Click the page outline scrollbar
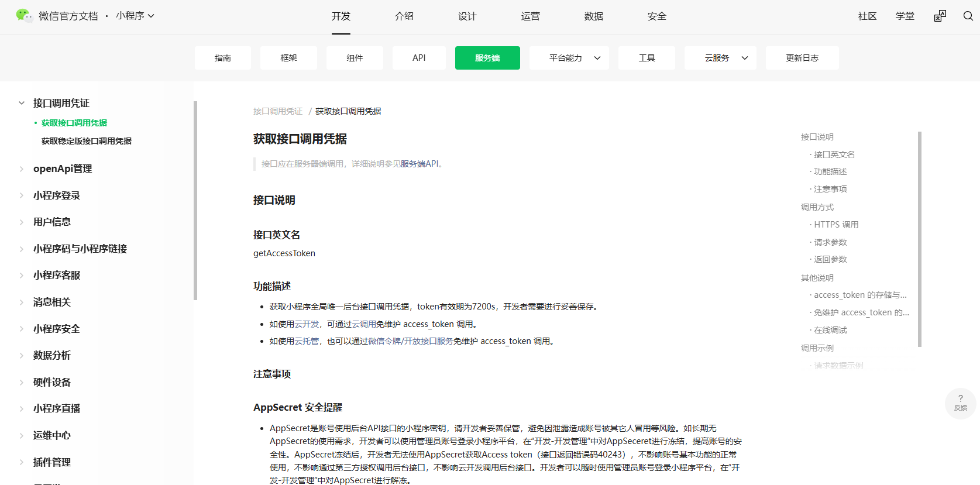980x485 pixels. tap(920, 239)
